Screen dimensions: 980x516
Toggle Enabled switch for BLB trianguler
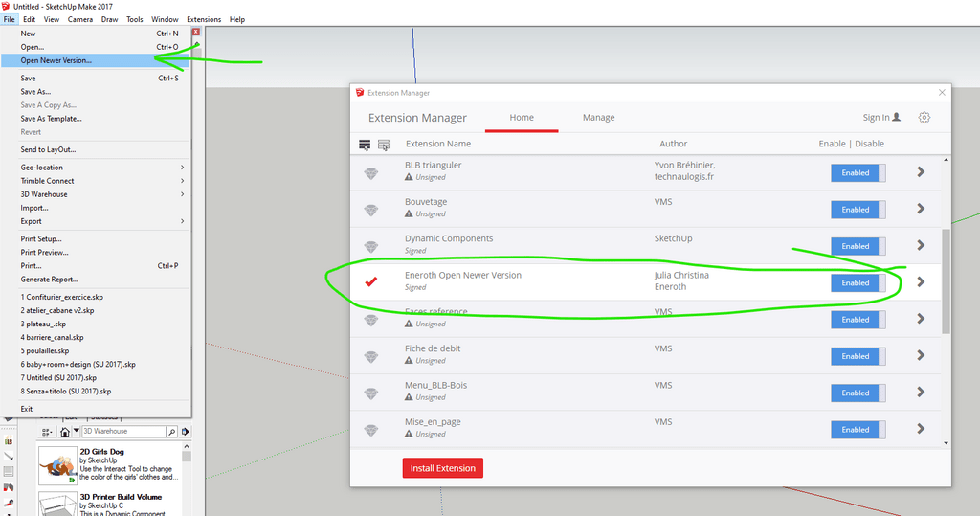[858, 173]
